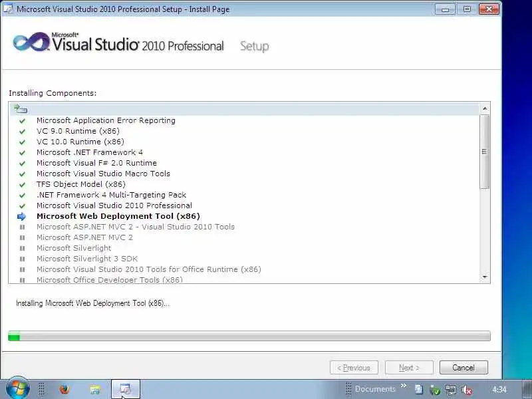
Task: Click the Show desktop button
Action: 527,389
